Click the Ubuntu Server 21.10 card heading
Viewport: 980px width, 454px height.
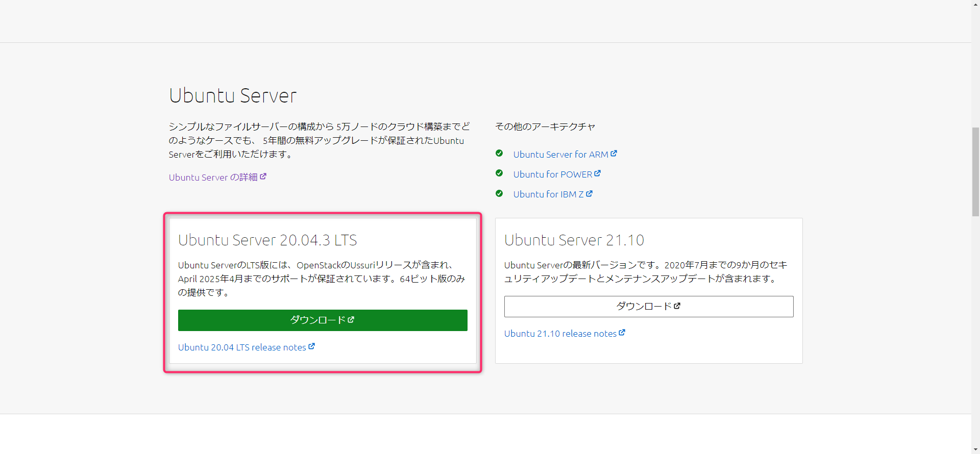coord(574,240)
